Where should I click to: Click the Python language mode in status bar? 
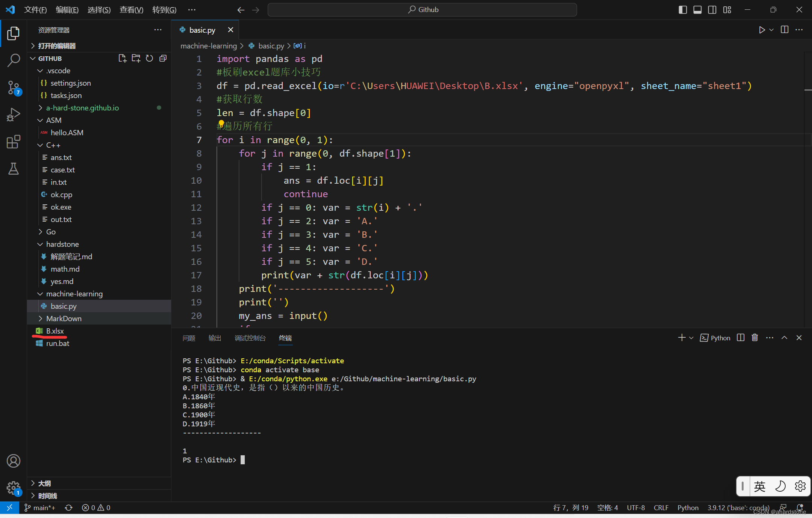tap(688, 507)
